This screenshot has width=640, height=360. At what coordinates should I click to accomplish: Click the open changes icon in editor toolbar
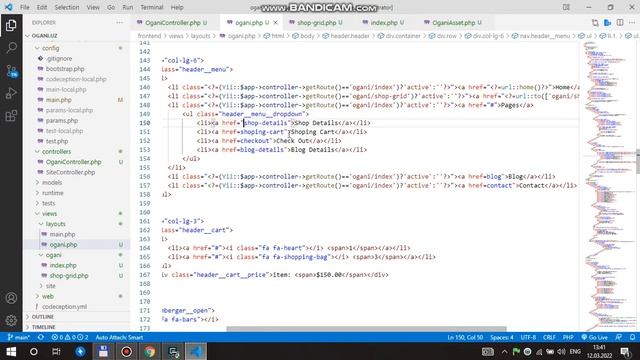pos(595,22)
